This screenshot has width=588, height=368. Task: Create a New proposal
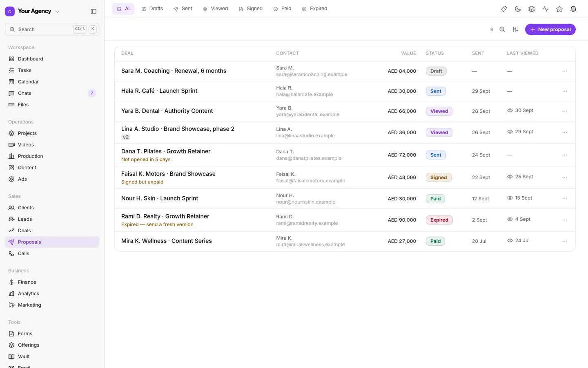[x=550, y=29]
